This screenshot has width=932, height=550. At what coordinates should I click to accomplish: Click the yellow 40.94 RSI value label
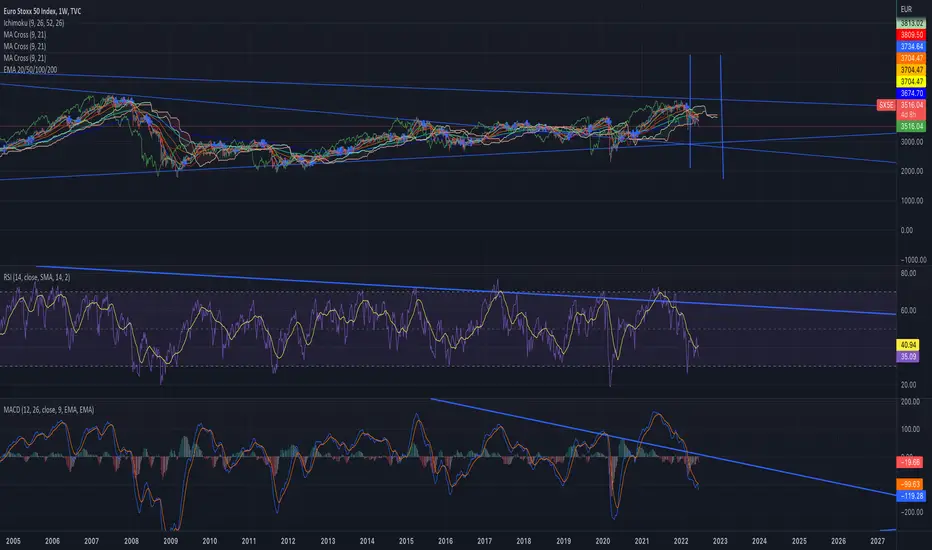click(908, 345)
